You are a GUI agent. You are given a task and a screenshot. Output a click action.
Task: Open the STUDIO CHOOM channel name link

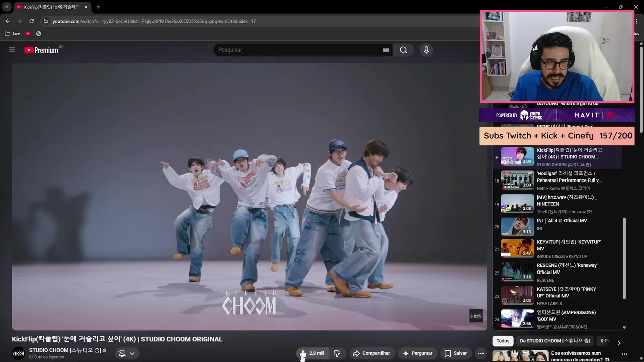click(x=65, y=350)
